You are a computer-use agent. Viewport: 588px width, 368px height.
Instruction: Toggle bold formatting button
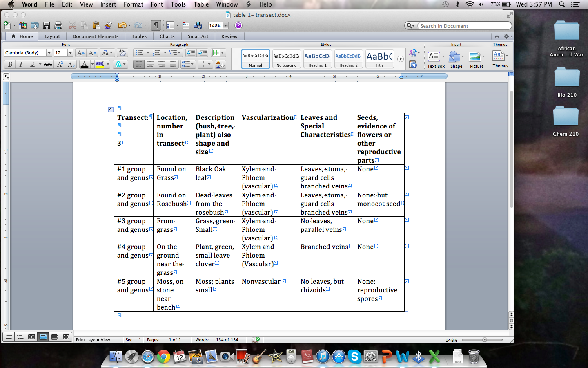pos(10,64)
